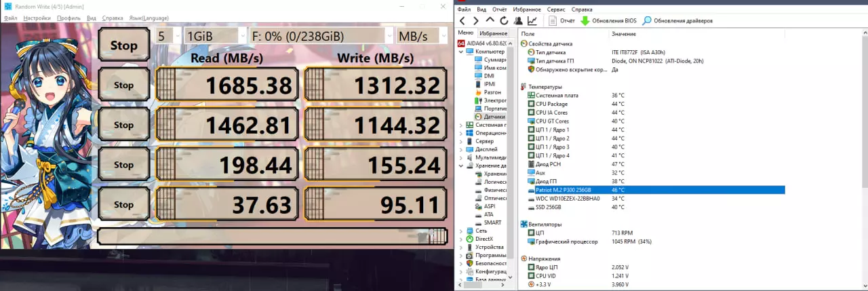Open the F: 0% (0/238GiB) drive dropdown
The width and height of the screenshot is (868, 291).
(321, 35)
